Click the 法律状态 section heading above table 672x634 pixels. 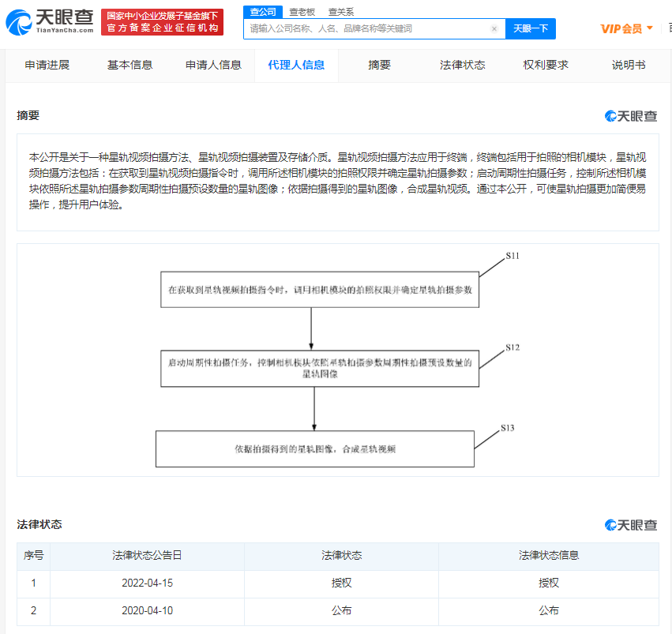pyautogui.click(x=39, y=525)
